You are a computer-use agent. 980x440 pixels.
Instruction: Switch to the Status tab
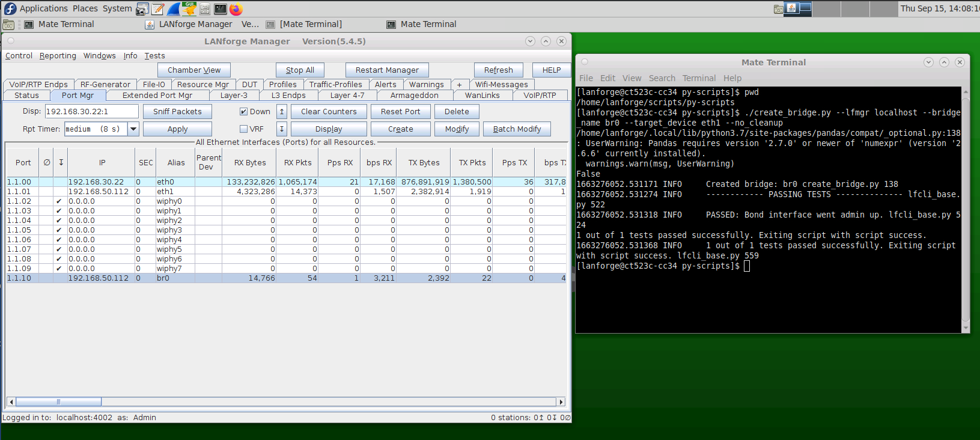point(26,96)
